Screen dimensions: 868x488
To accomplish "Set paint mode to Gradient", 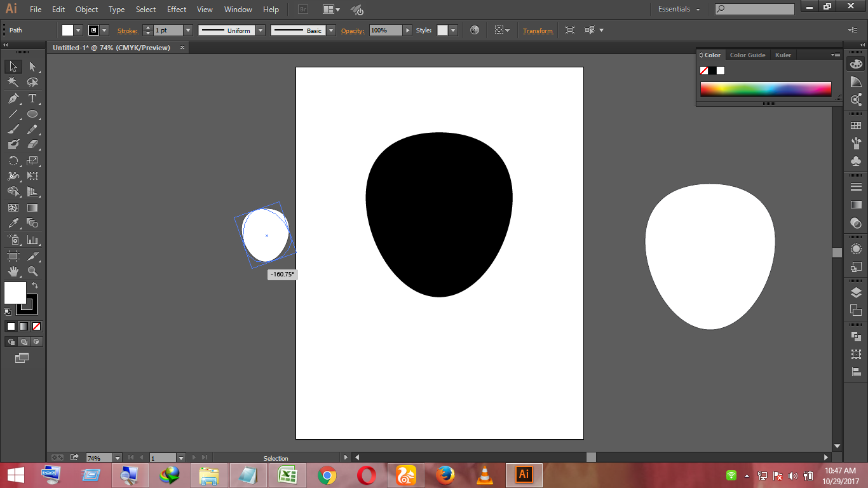I will click(24, 326).
